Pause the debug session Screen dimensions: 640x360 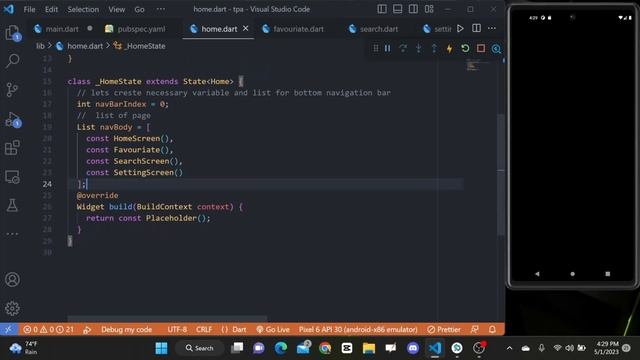pos(387,49)
